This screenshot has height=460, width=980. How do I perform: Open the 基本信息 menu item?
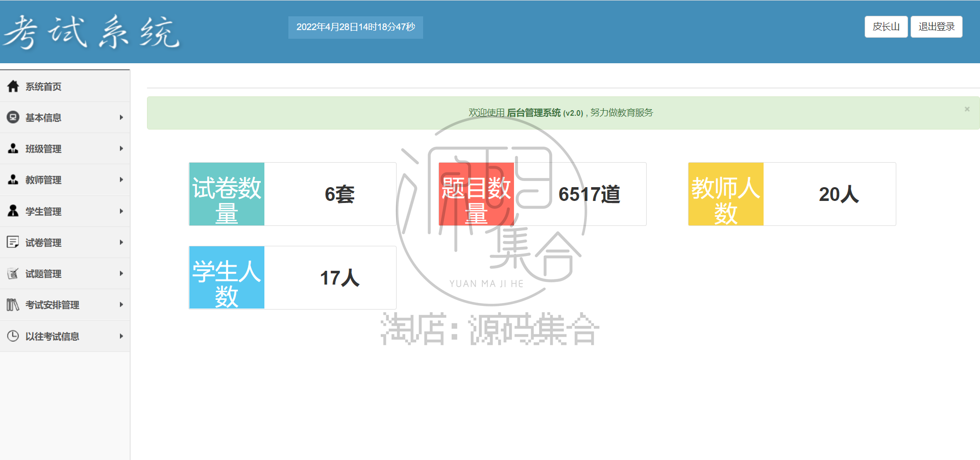65,117
